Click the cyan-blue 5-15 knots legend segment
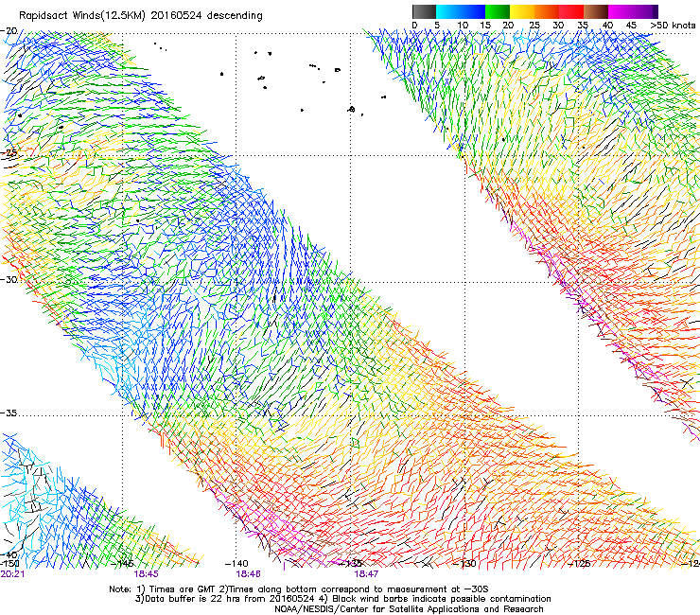The image size is (700, 615). click(461, 12)
